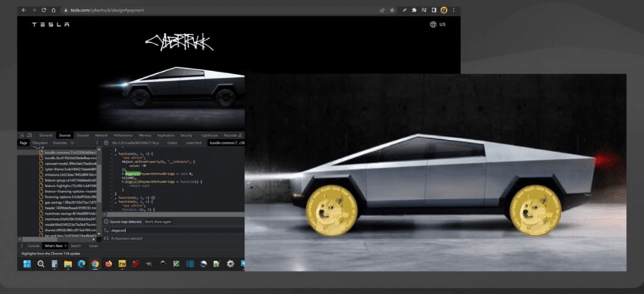Viewport: 644px width, 294px height.
Task: Open US region language selector
Action: point(438,24)
